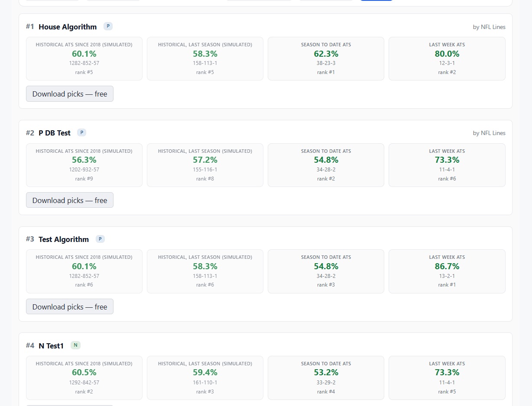The width and height of the screenshot is (532, 406).
Task: Click the P badge next to P DB Test
Action: pos(81,132)
